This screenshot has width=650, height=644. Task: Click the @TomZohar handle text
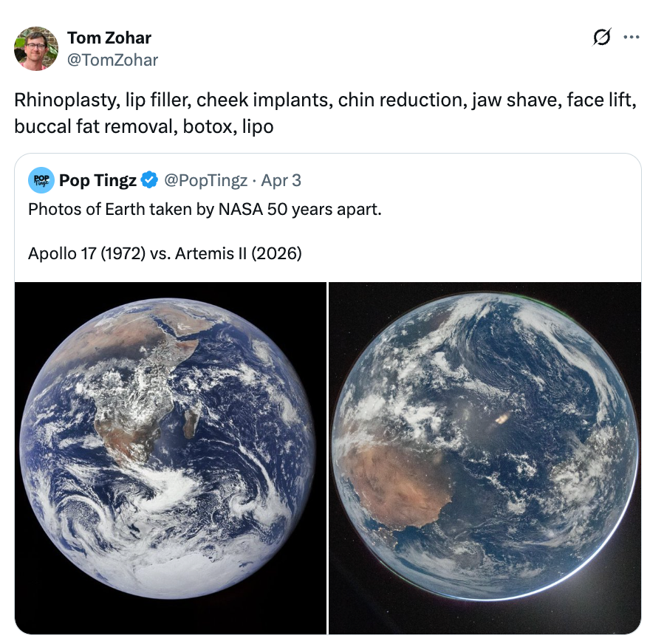(x=112, y=60)
